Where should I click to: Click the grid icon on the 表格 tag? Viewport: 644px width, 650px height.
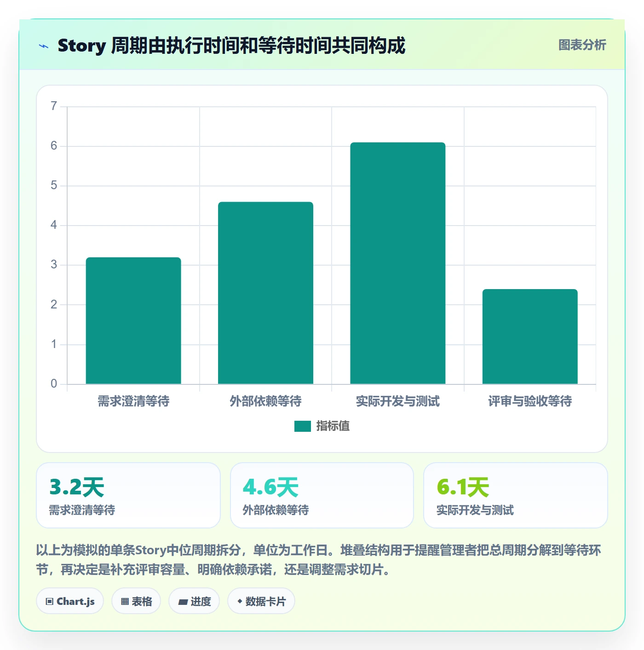125,602
